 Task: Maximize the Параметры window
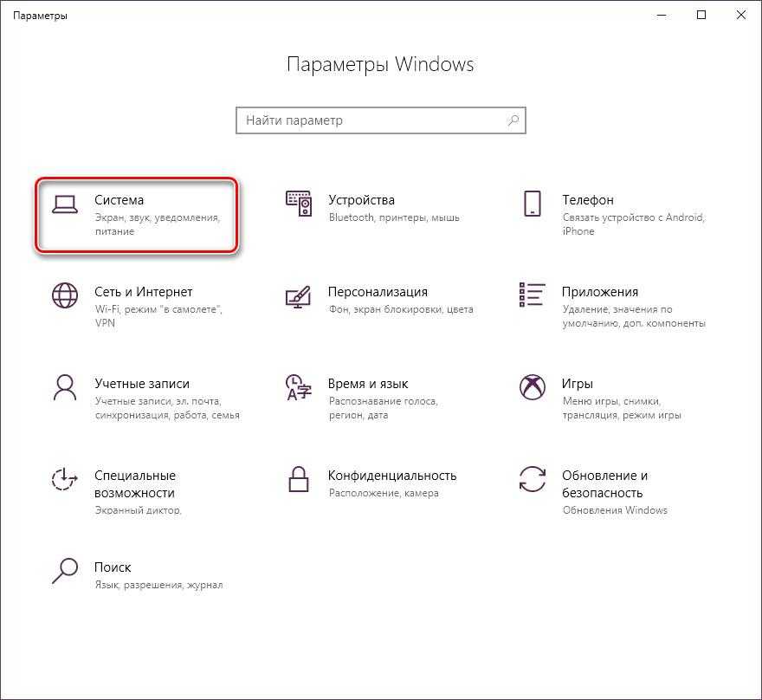point(701,15)
